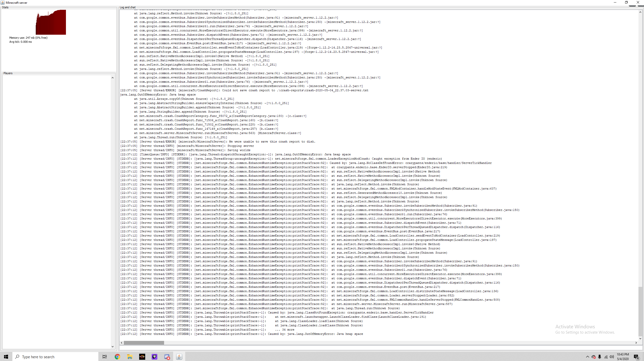Open the Wi-Fi network tray icon
Image resolution: width=644 pixels, height=361 pixels.
point(606,357)
